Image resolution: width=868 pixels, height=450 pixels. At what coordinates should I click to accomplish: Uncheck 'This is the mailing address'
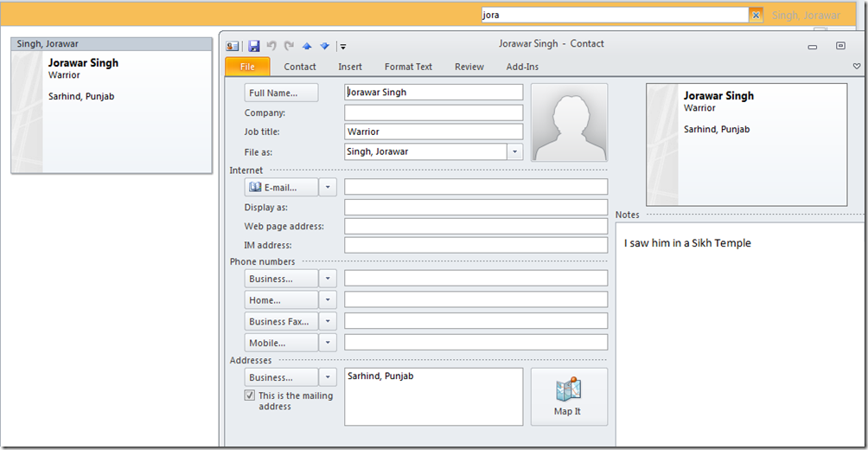point(250,395)
